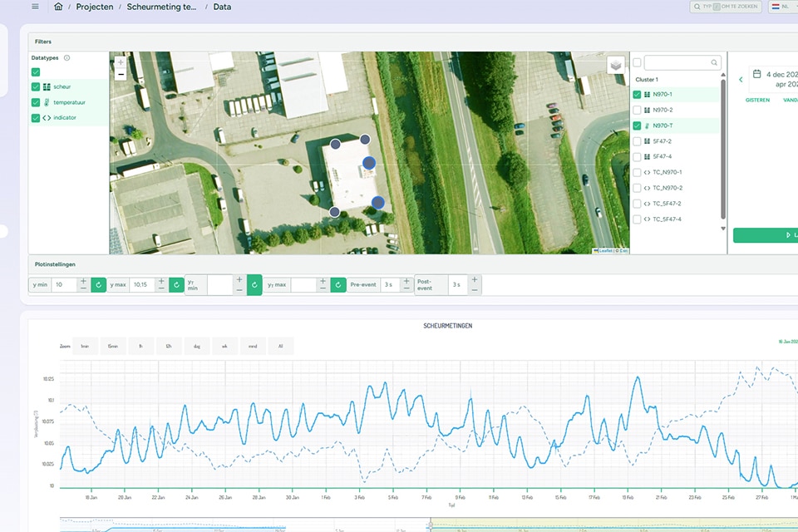
Task: Click the scheur grid icon
Action: pos(47,87)
